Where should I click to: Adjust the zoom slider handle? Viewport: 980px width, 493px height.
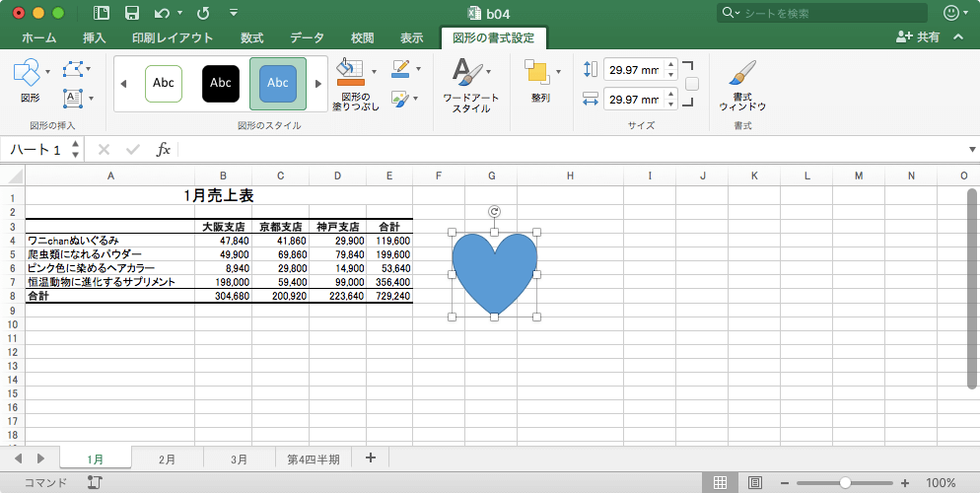tap(845, 483)
